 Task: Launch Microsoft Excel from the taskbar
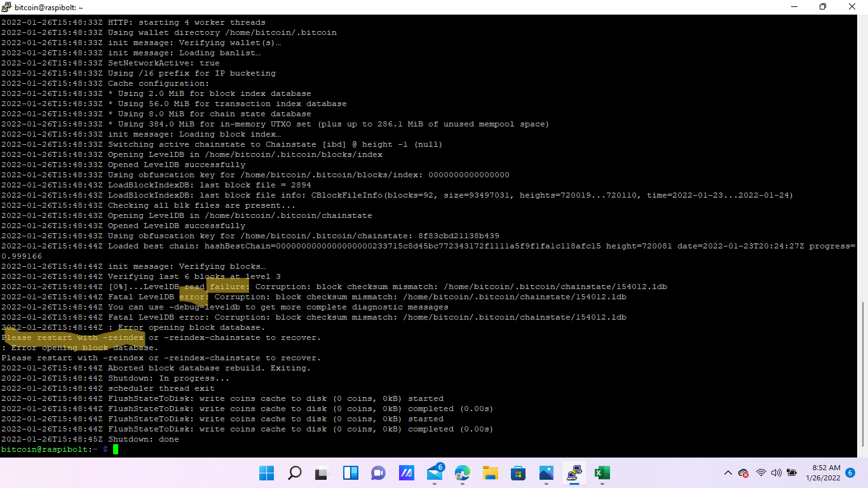tap(602, 473)
